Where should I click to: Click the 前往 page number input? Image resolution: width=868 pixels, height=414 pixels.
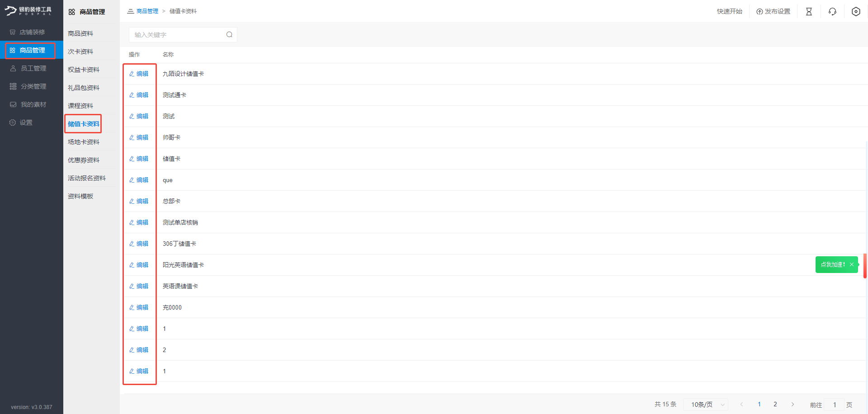[x=834, y=405]
